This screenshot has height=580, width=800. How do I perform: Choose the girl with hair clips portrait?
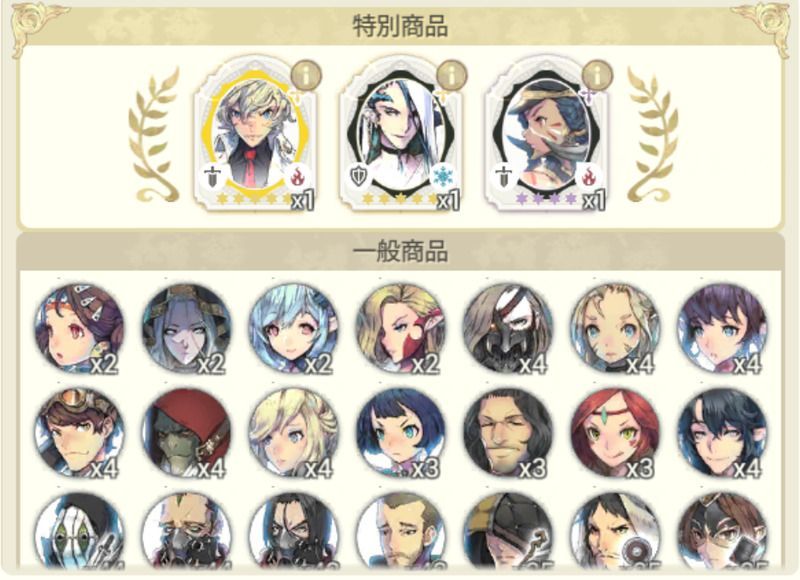pyautogui.click(x=79, y=328)
